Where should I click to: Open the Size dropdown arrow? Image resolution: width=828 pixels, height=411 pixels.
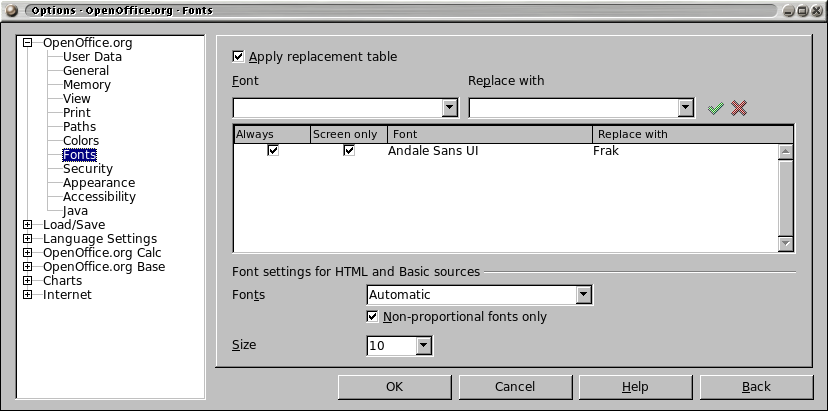[424, 345]
